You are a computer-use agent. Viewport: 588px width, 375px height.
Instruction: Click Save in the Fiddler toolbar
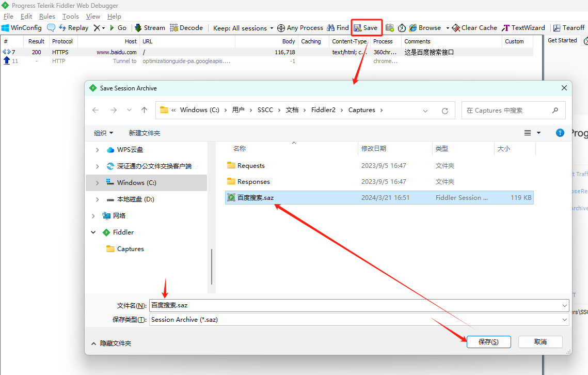366,28
